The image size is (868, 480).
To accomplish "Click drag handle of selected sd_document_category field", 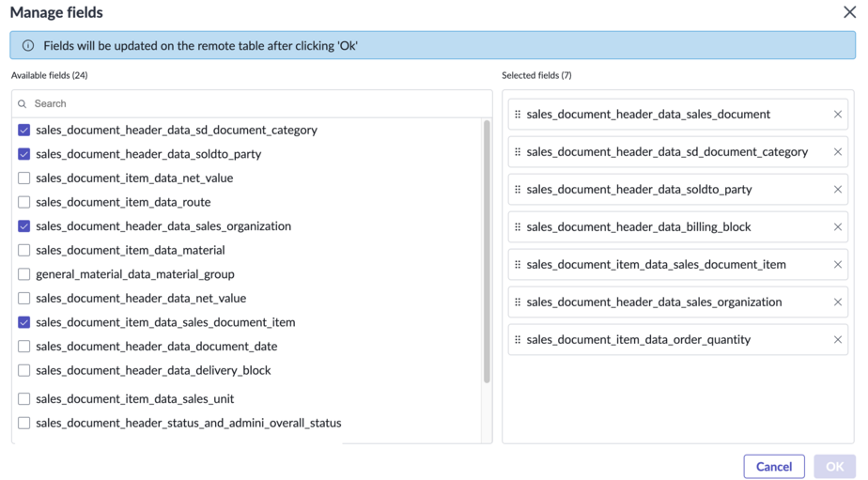I will tap(518, 151).
